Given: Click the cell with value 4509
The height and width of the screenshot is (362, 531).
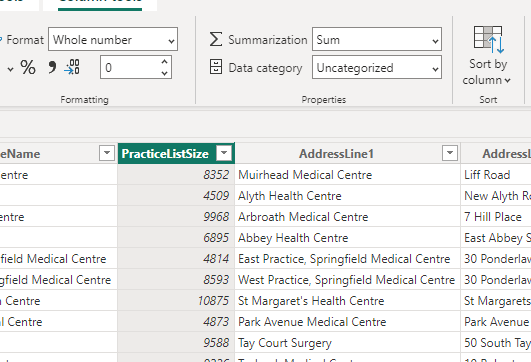Looking at the screenshot, I should (x=176, y=196).
